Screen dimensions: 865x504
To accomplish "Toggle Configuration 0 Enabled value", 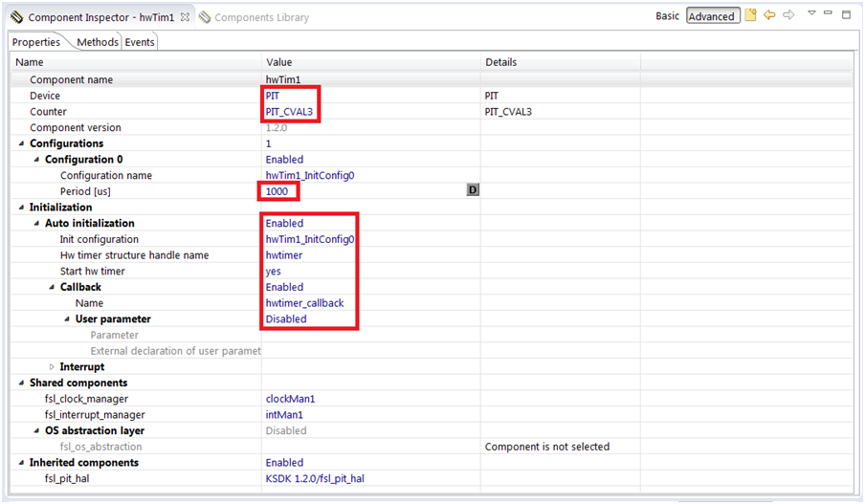I will coord(284,160).
